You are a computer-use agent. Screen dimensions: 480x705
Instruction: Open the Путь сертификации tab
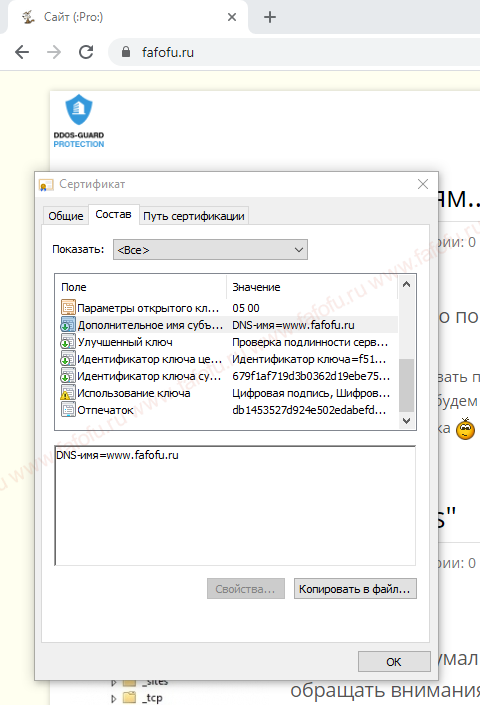tap(194, 216)
